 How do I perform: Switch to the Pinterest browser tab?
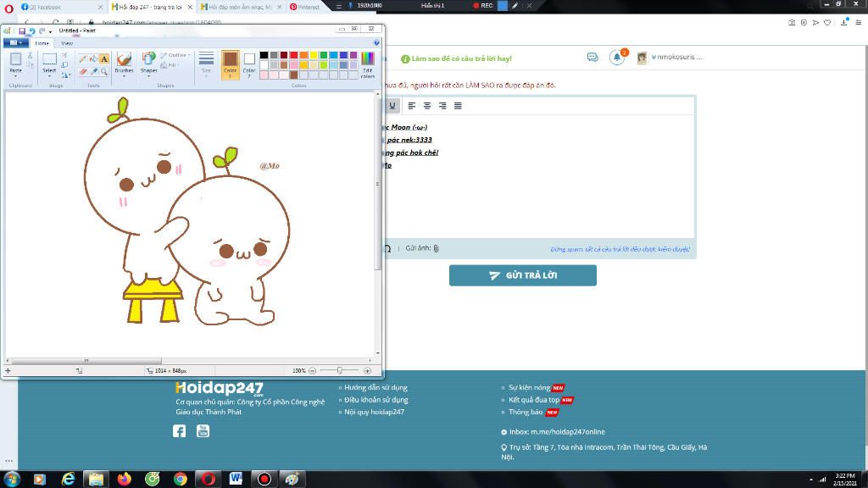[304, 7]
